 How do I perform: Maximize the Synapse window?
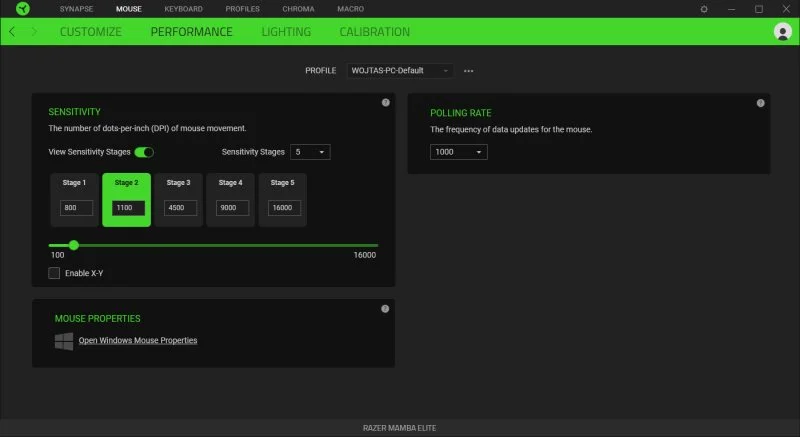pyautogui.click(x=759, y=9)
